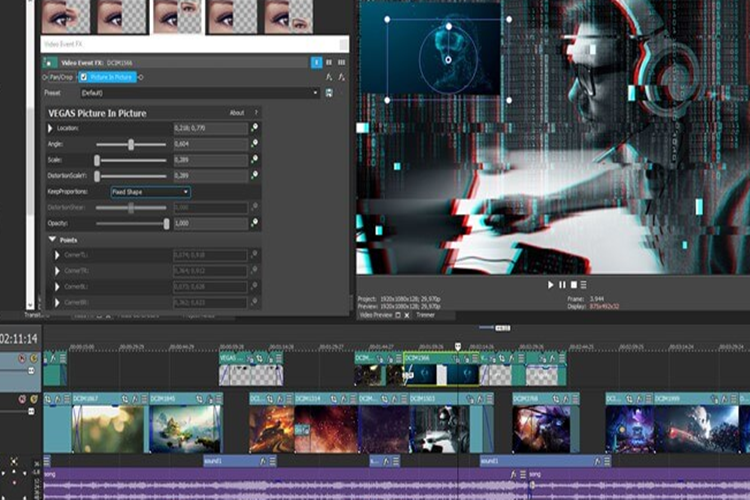Open the song clip hamburger menu
750x500 pixels.
point(523,474)
